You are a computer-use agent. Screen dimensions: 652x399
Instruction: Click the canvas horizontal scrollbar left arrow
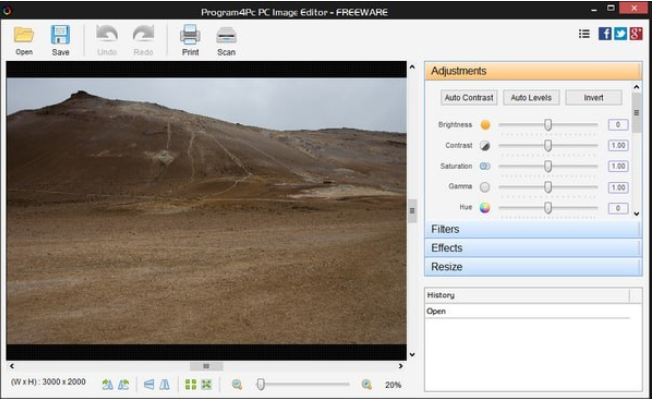coord(12,366)
